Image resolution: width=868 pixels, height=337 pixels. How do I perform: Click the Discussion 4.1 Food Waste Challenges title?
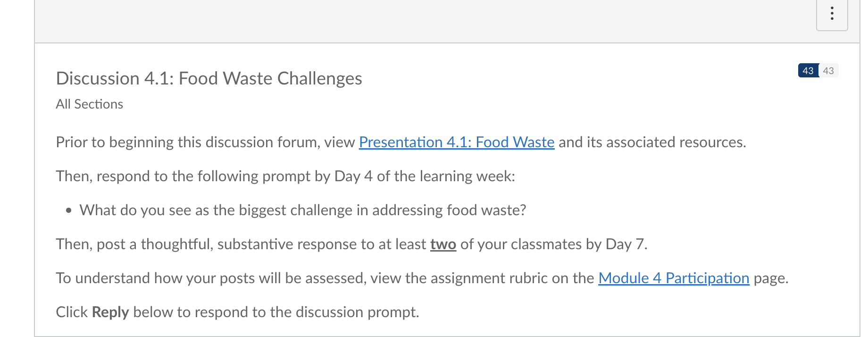pos(209,78)
